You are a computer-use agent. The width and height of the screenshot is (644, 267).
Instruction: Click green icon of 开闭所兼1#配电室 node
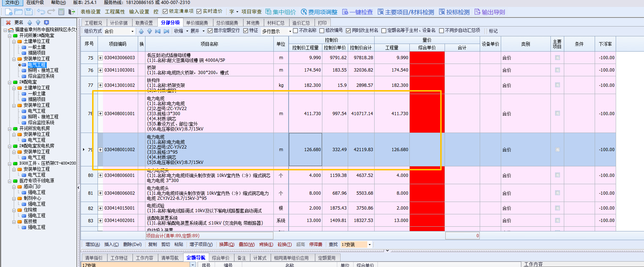point(15,36)
